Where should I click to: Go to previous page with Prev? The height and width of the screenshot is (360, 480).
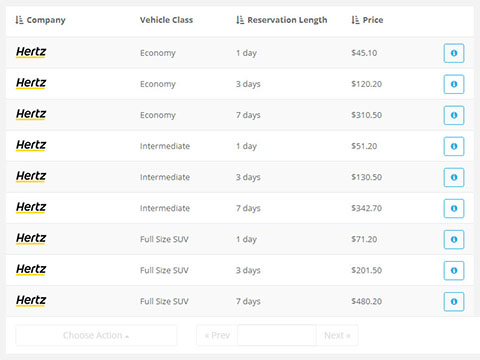click(217, 335)
